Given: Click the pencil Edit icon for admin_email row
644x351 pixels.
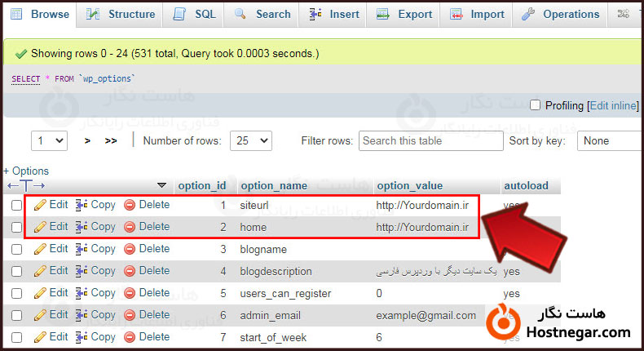Looking at the screenshot, I should tap(40, 315).
